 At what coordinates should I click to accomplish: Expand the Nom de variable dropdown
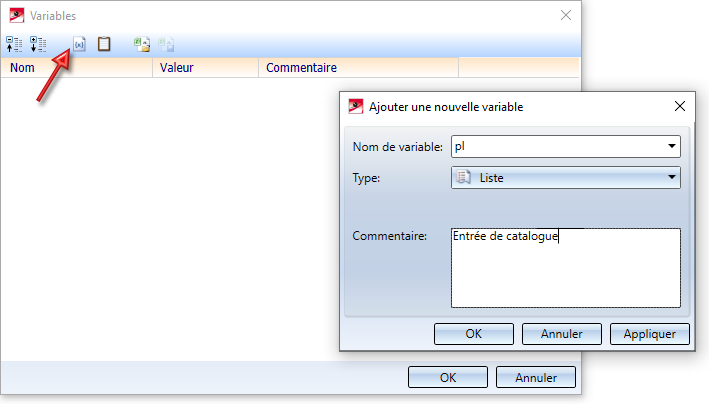672,147
